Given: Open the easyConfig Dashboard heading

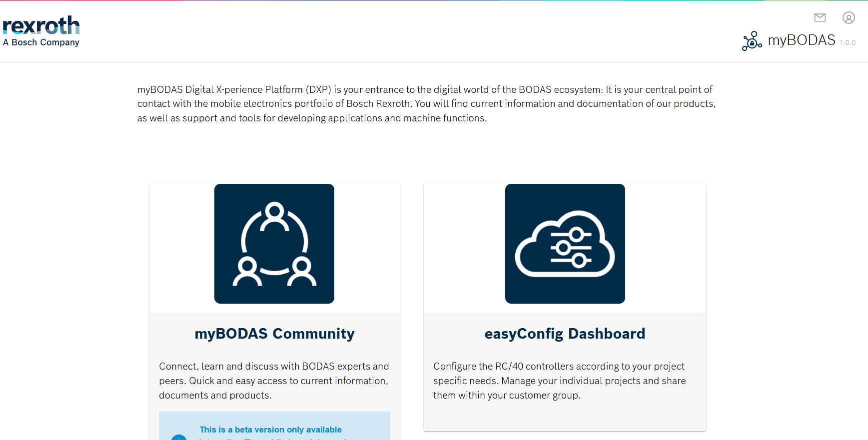Looking at the screenshot, I should 565,333.
